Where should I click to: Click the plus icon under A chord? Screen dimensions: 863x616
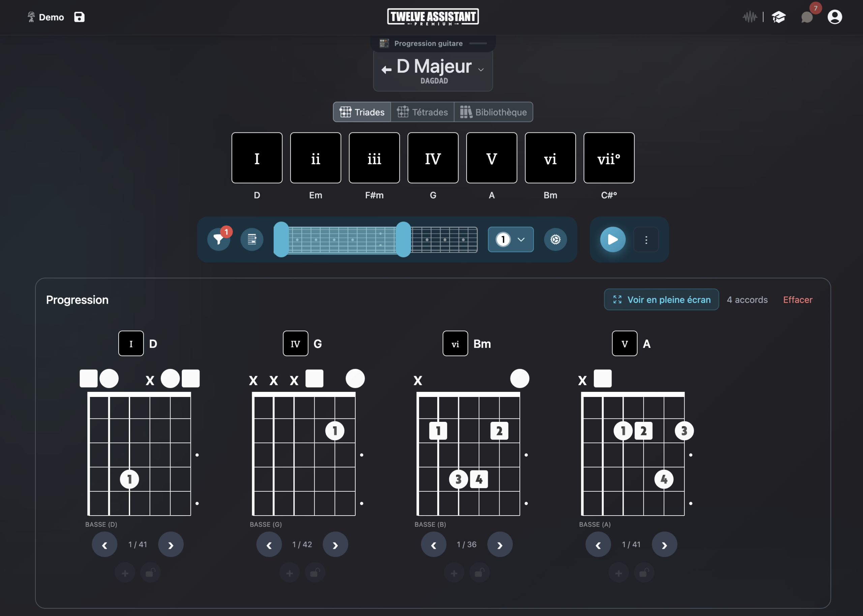coord(619,573)
